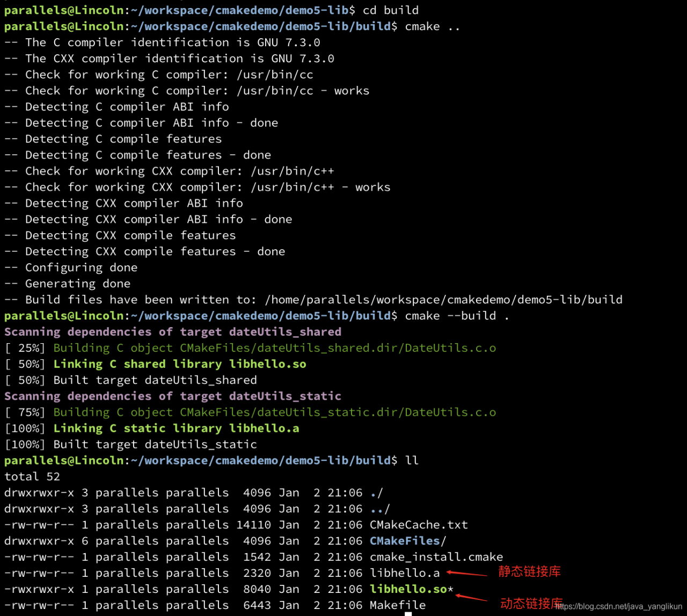Click the file size '6443' of Makefile
The width and height of the screenshot is (687, 616).
(x=257, y=606)
